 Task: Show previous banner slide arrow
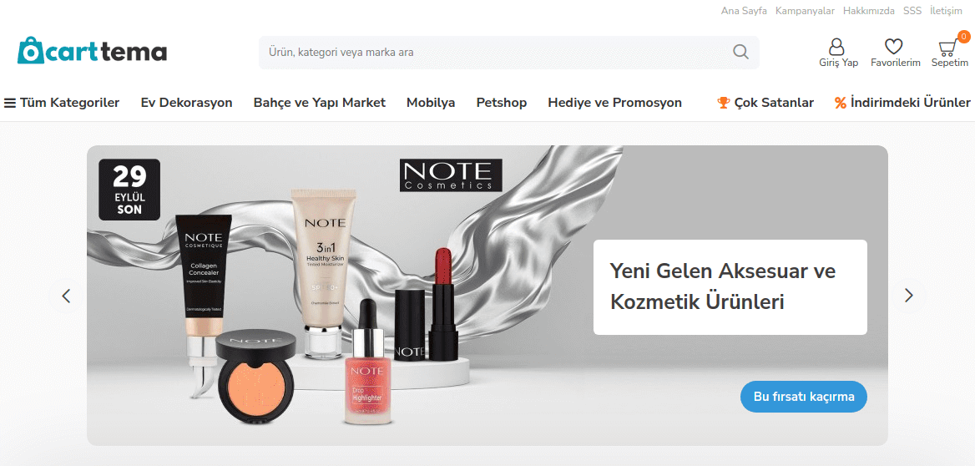point(66,296)
